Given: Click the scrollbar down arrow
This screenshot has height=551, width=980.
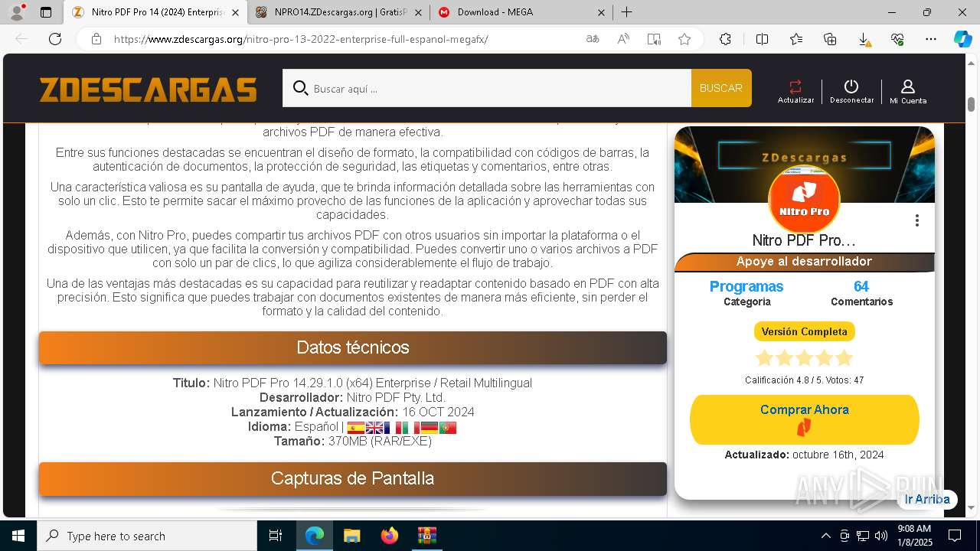Looking at the screenshot, I should point(971,507).
